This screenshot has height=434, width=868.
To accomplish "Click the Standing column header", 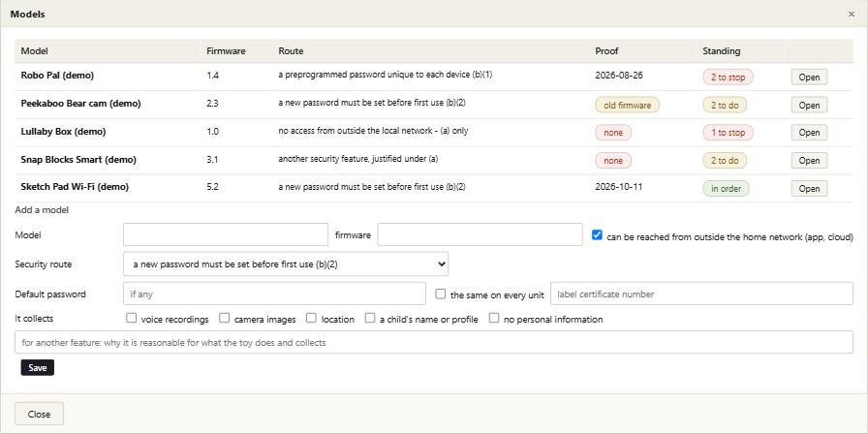I will 722,51.
